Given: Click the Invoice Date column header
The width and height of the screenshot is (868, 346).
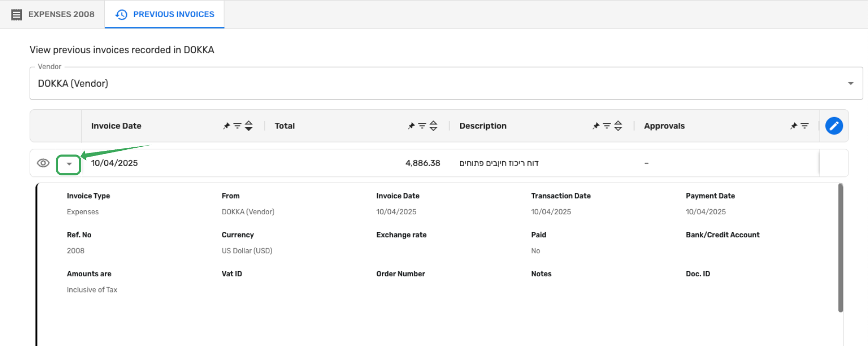Looking at the screenshot, I should [116, 126].
